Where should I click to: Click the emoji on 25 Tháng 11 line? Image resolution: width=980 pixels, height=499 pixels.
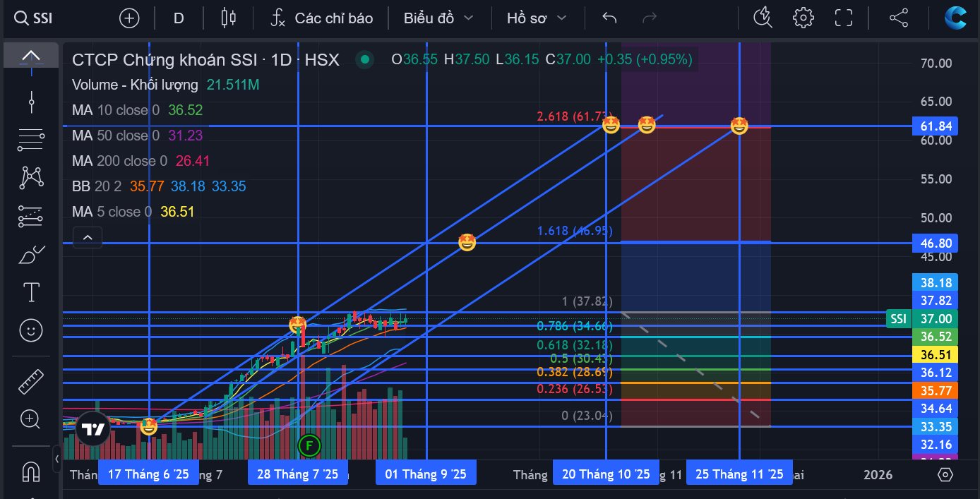(739, 126)
